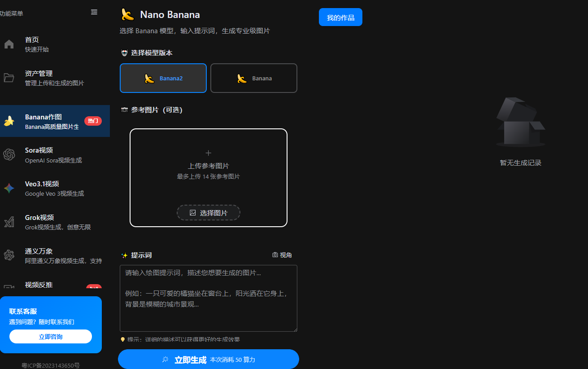Click the Google Veo colorful star icon
Viewport: 588px width, 369px height.
9,188
